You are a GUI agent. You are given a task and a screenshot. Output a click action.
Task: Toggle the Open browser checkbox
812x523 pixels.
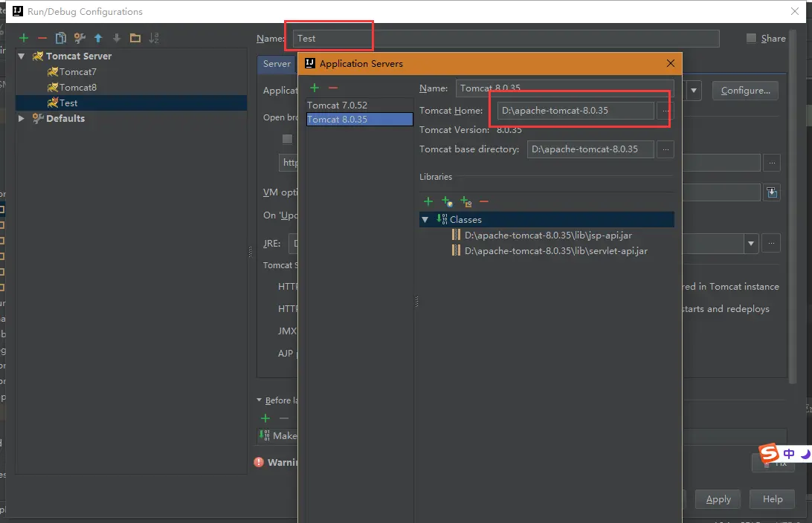(288, 139)
